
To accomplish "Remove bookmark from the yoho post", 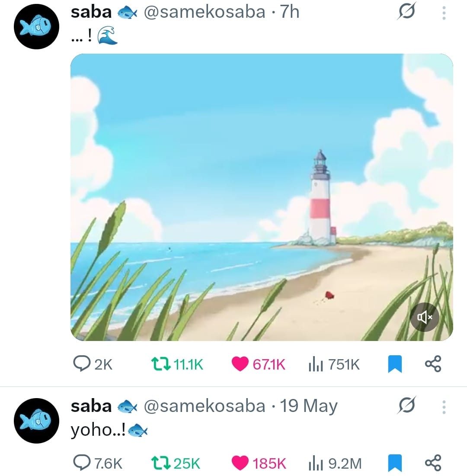I will click(395, 463).
